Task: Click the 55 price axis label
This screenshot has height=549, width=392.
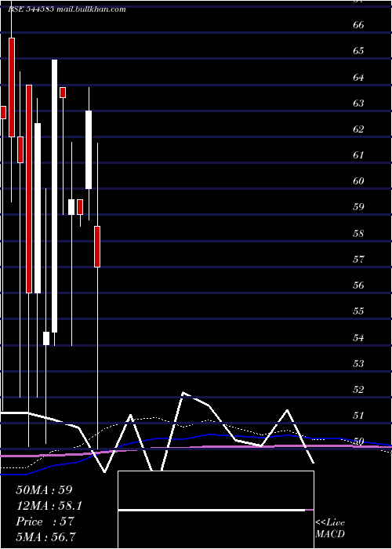Action: pyautogui.click(x=358, y=311)
